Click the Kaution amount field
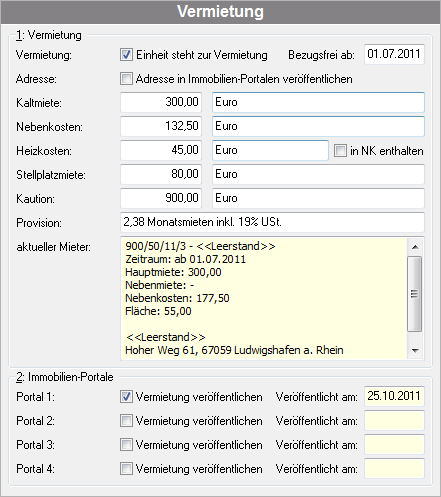The image size is (441, 497). pyautogui.click(x=161, y=198)
